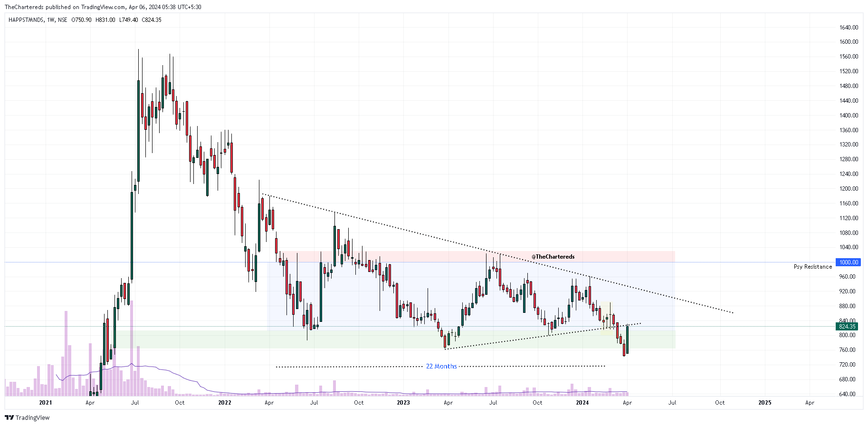The width and height of the screenshot is (868, 426).
Task: Click the 680.00 price axis label
Action: tap(847, 379)
